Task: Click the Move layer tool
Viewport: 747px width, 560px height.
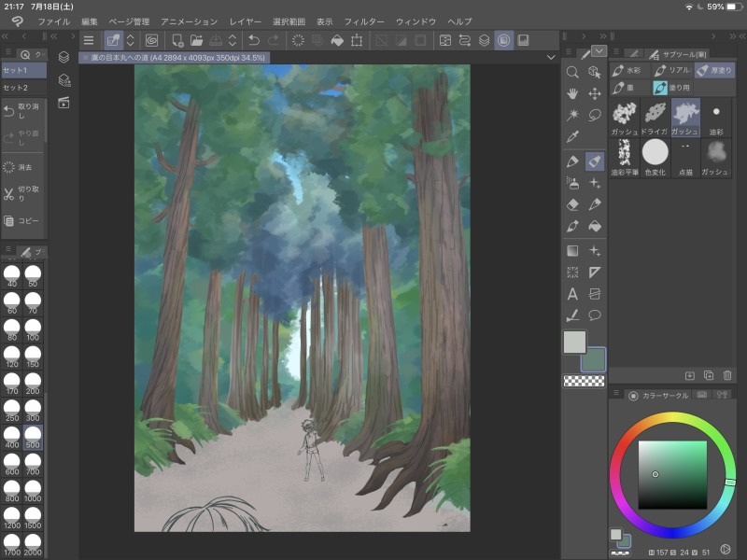Action: (595, 93)
